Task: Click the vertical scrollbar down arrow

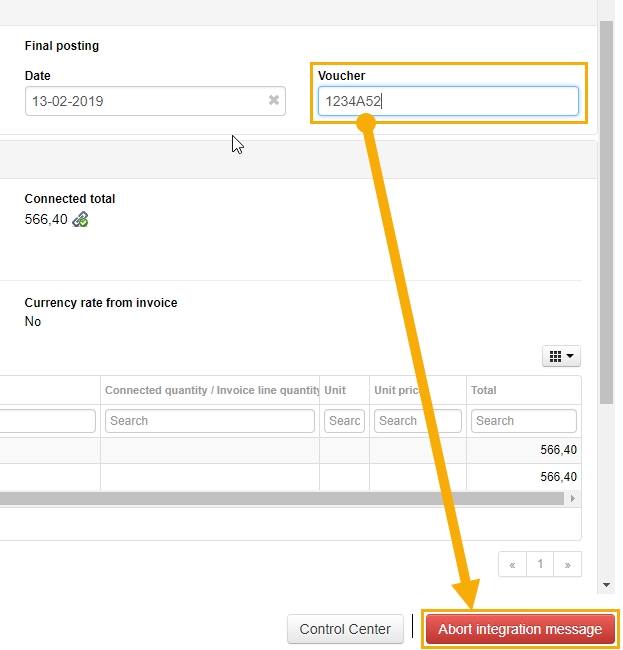Action: pos(606,585)
